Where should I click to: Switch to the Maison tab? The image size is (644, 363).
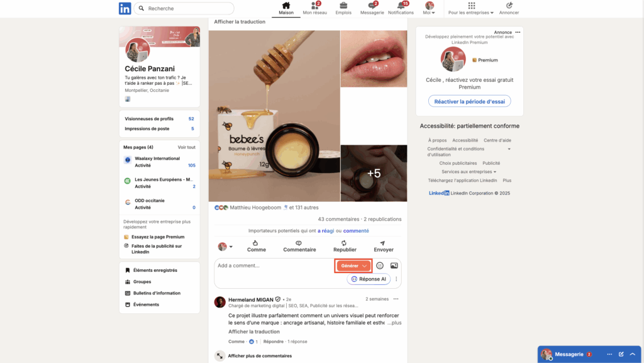(286, 8)
